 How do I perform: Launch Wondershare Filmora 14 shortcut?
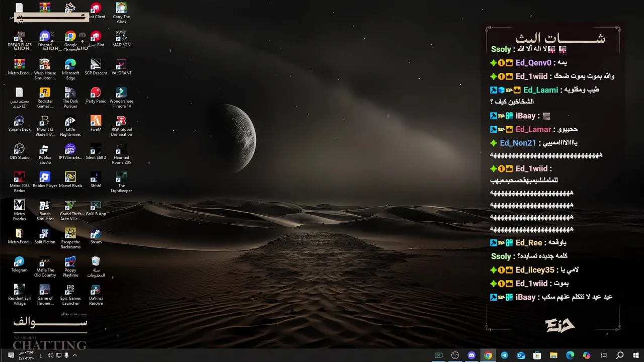point(121,98)
